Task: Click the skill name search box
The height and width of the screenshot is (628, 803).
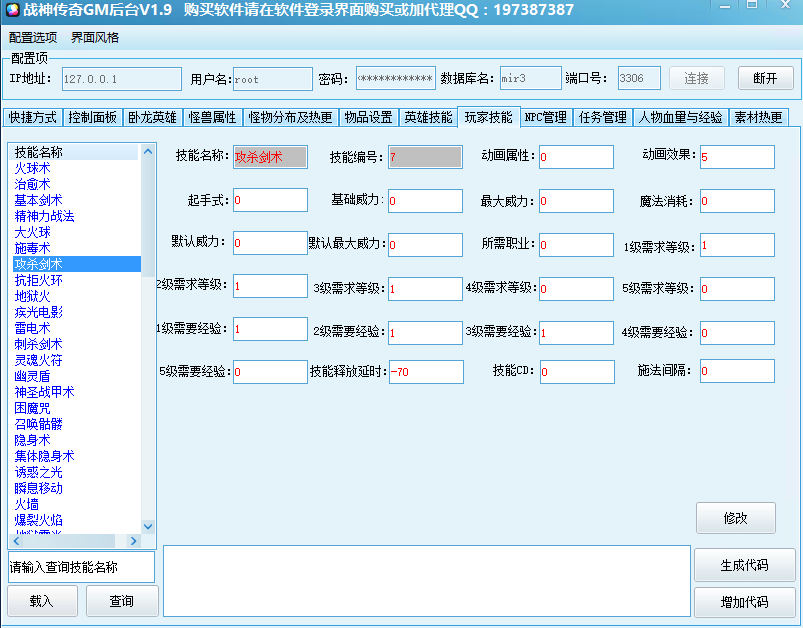Action: (81, 567)
